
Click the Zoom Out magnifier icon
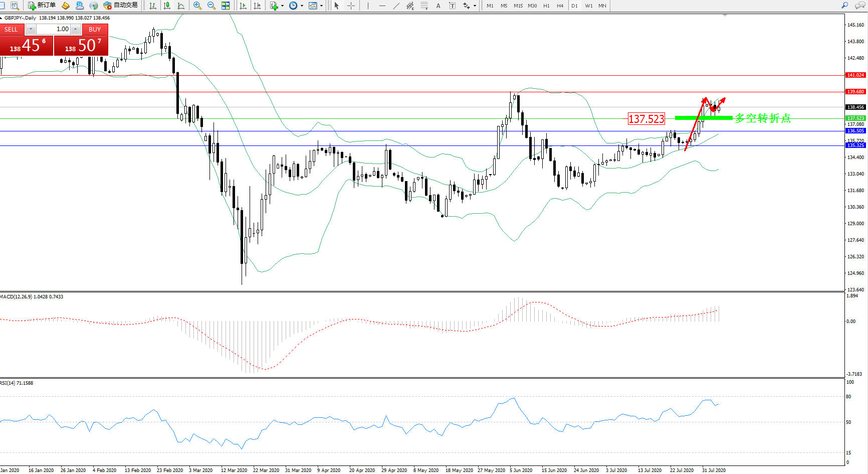(x=211, y=6)
